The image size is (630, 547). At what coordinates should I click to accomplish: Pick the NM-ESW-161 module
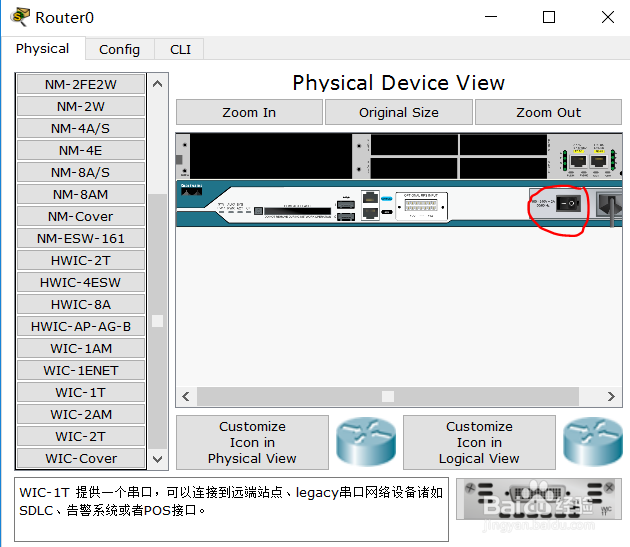click(x=81, y=238)
